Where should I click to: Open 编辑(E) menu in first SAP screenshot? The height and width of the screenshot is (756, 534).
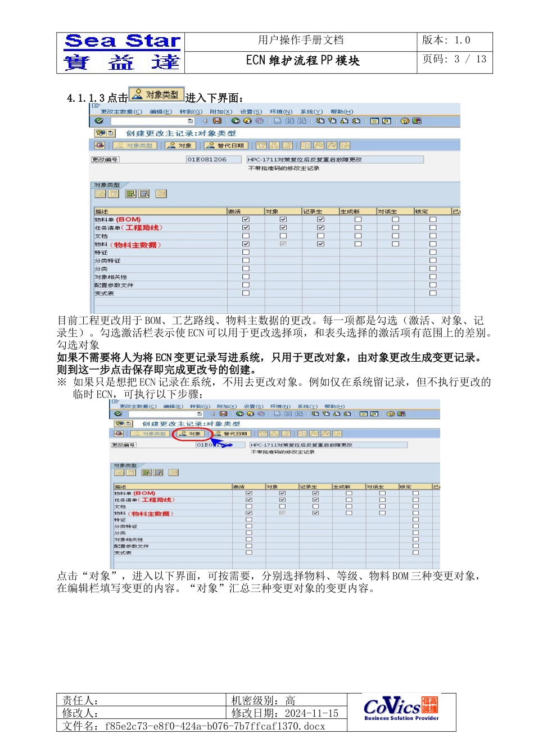coord(161,112)
